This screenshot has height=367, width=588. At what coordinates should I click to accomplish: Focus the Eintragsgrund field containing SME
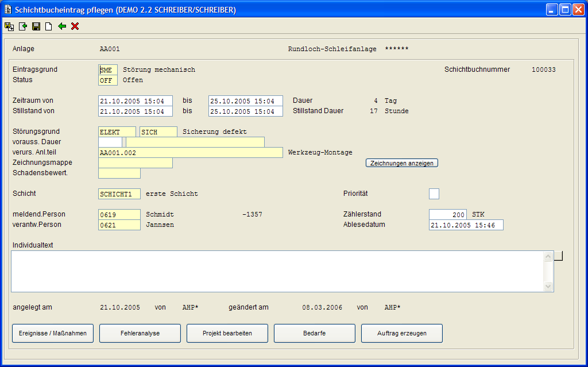point(108,70)
